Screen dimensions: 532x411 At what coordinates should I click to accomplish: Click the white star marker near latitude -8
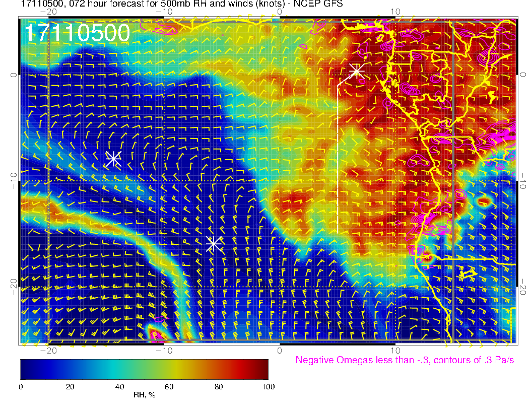(x=114, y=158)
